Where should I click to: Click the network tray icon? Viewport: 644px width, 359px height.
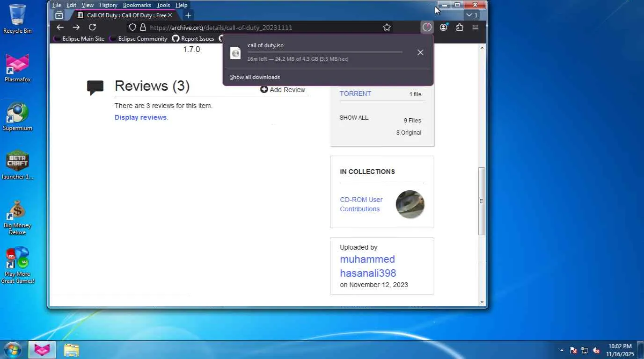(x=585, y=350)
